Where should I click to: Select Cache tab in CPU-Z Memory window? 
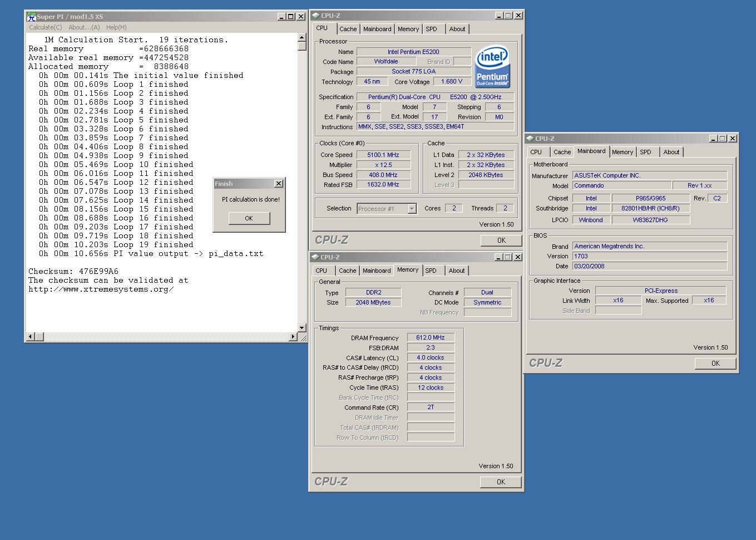coord(348,271)
